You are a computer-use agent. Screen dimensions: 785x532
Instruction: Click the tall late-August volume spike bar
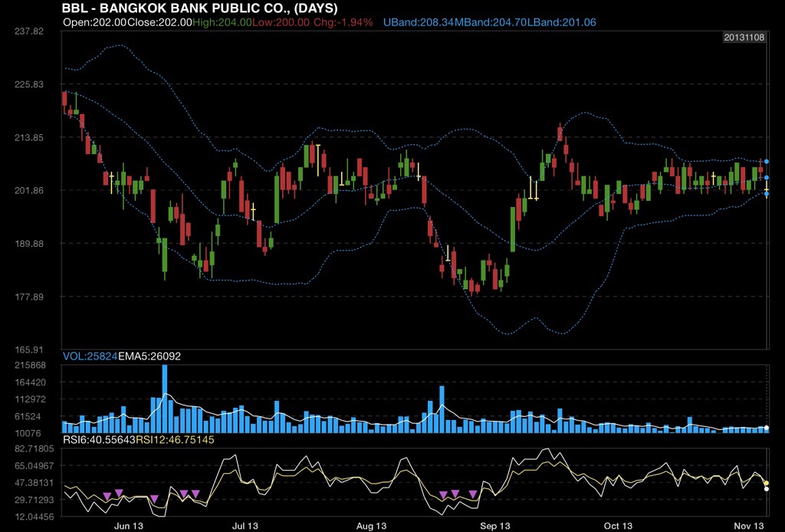click(442, 409)
